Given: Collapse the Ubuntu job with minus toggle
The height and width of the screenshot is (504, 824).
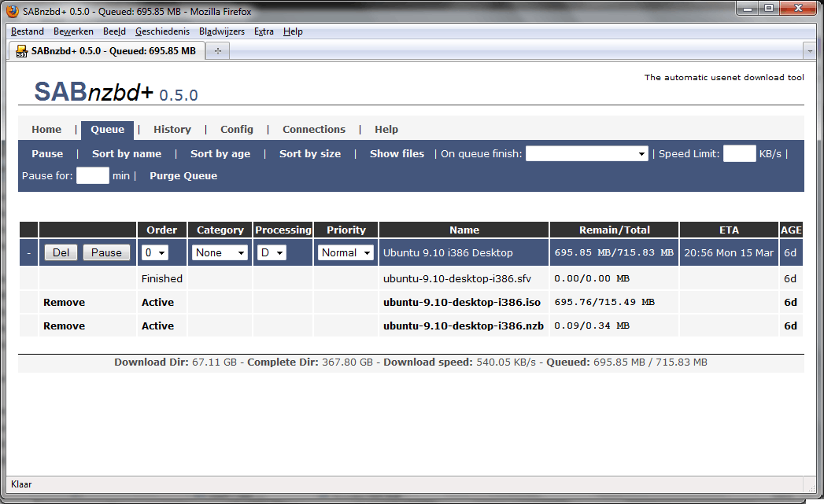Looking at the screenshot, I should [x=29, y=253].
